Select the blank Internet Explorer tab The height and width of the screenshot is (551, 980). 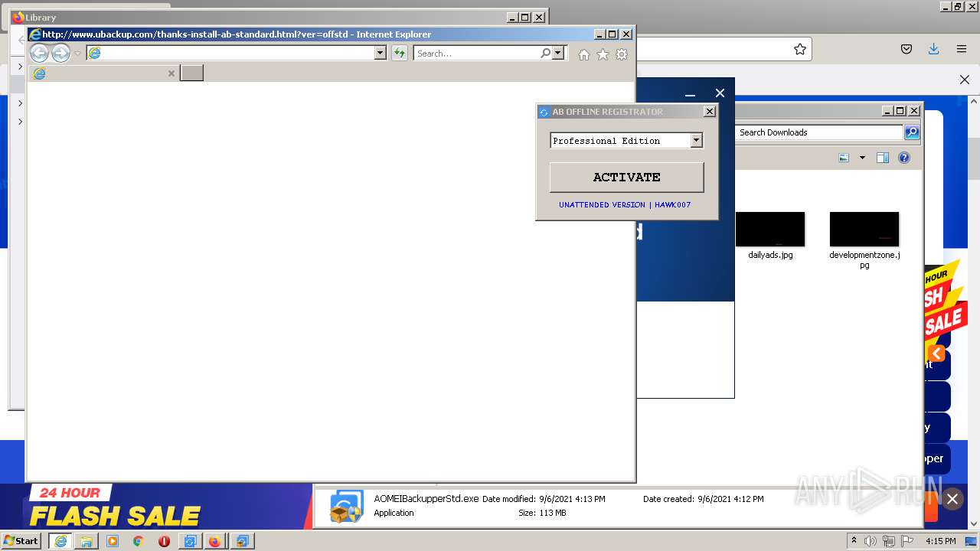click(x=103, y=73)
